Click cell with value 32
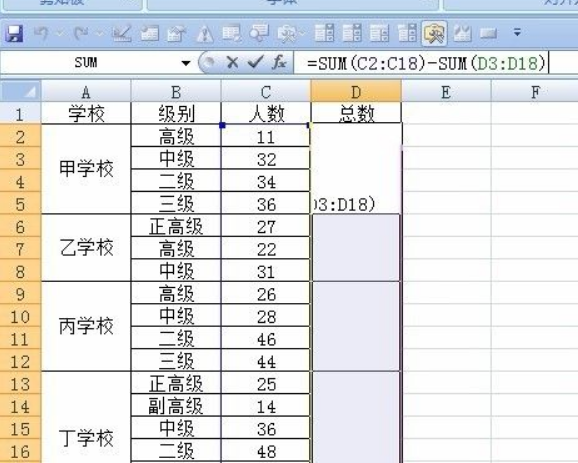578x463 pixels. click(266, 159)
